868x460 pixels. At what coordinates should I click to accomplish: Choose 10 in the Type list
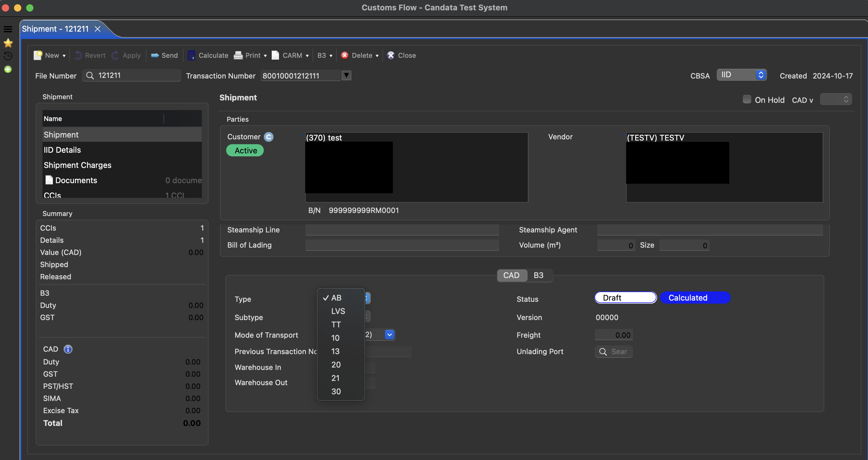coord(341,338)
